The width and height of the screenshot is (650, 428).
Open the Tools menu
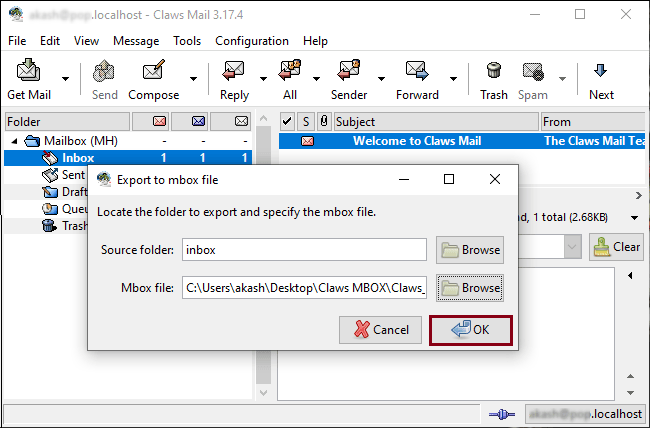pyautogui.click(x=187, y=41)
